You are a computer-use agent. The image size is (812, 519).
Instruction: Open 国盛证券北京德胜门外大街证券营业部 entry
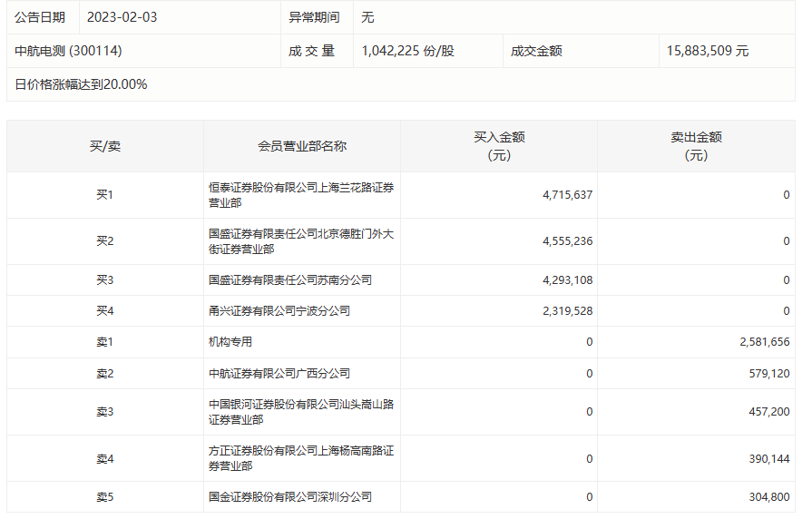(301, 241)
